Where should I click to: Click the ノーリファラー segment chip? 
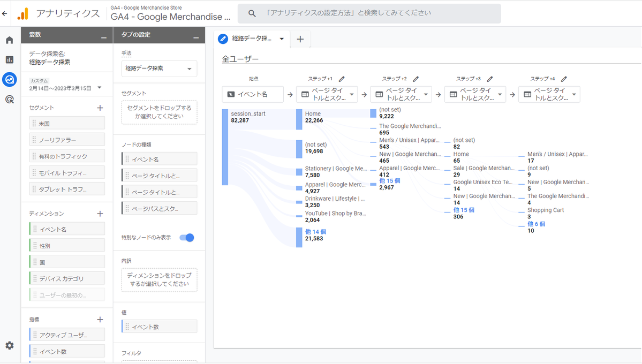pyautogui.click(x=67, y=140)
